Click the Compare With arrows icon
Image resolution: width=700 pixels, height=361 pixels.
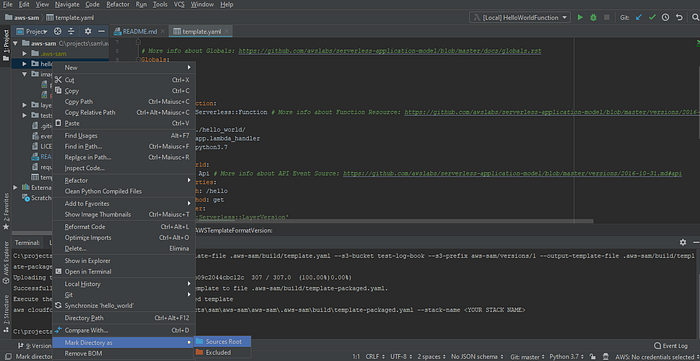click(58, 330)
